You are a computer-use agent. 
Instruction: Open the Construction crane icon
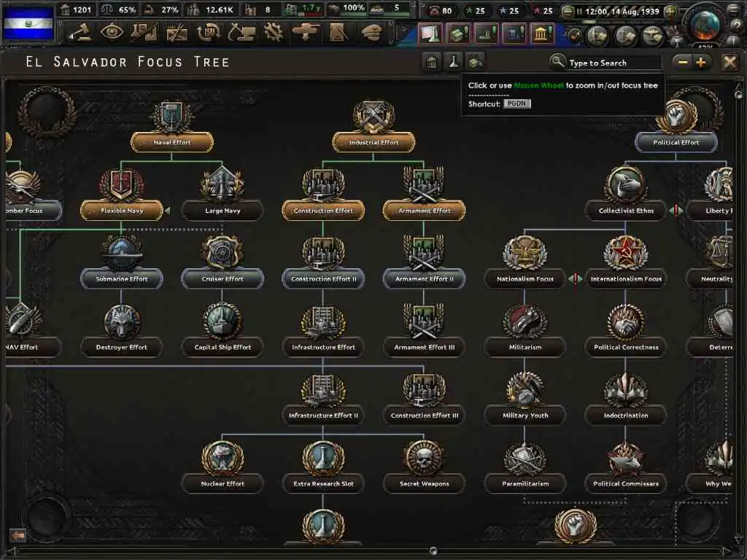(241, 33)
